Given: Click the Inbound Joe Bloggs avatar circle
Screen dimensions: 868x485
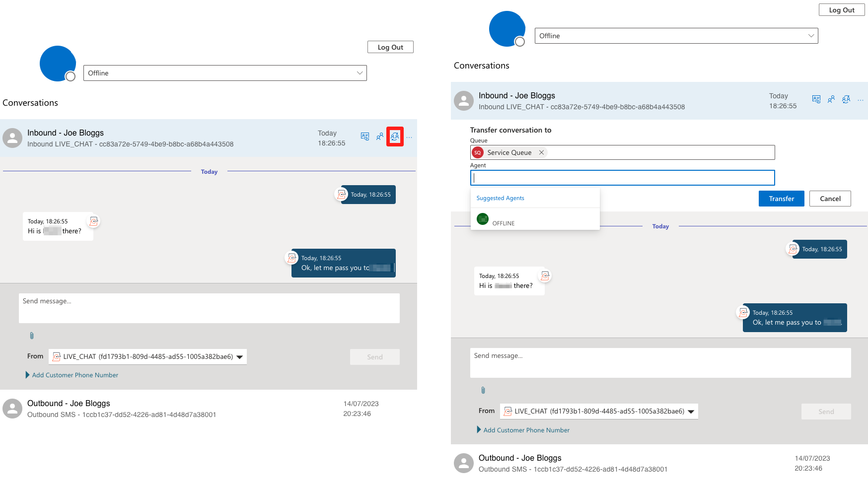Looking at the screenshot, I should [x=12, y=138].
